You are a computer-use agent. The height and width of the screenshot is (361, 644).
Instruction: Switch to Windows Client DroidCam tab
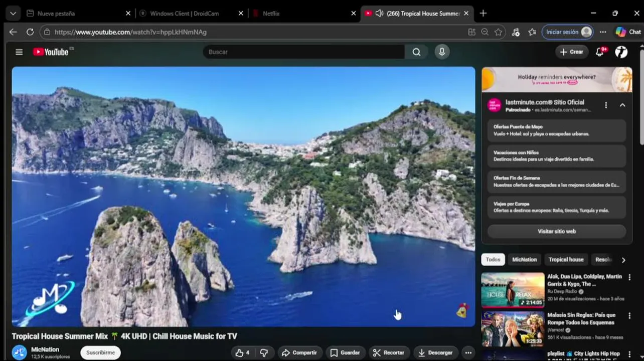click(x=191, y=14)
